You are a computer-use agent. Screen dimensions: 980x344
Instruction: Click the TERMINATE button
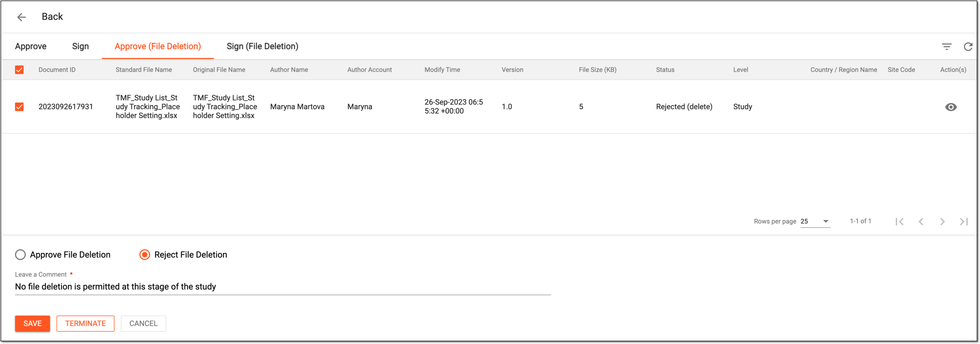(x=85, y=324)
